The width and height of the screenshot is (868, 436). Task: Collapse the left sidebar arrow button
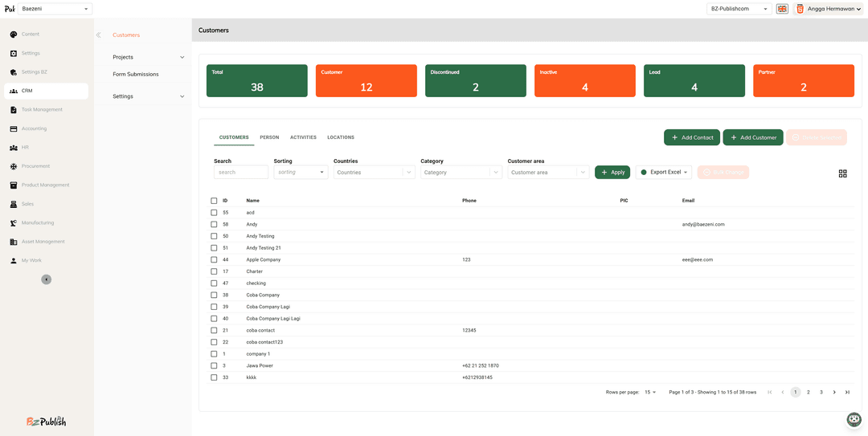coord(47,279)
